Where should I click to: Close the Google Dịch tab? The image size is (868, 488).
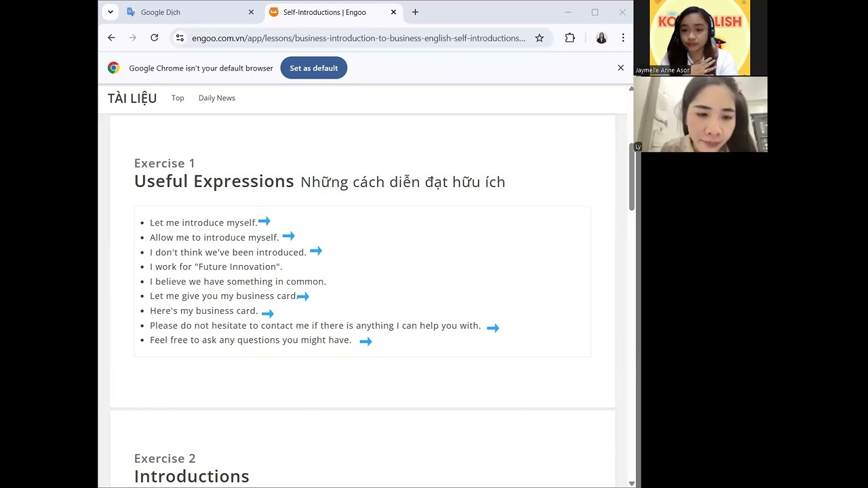251,12
